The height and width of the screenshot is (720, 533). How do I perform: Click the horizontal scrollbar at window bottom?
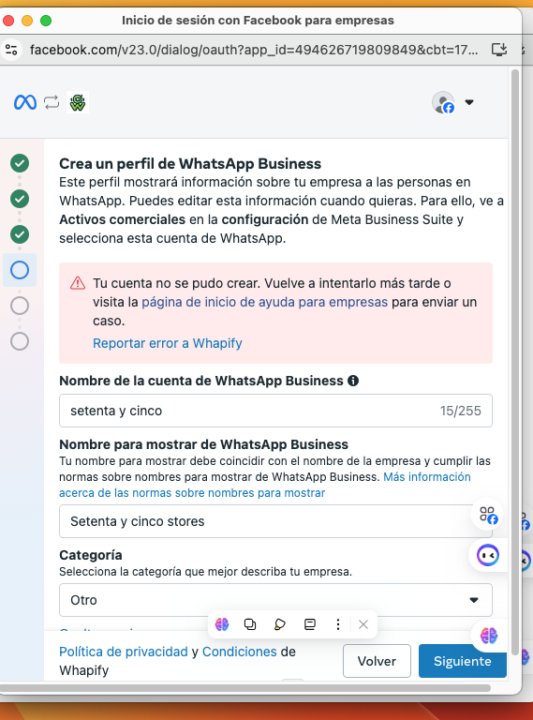246,688
